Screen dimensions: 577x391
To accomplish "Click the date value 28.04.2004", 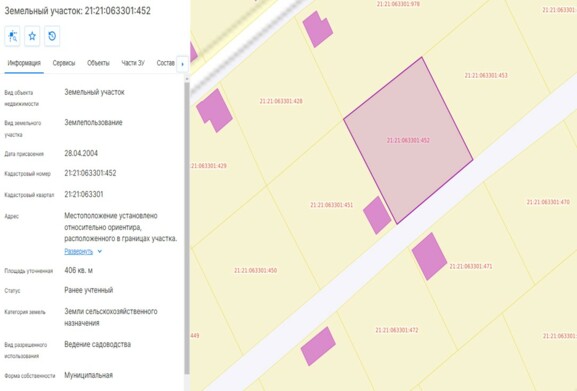I will click(x=81, y=153).
